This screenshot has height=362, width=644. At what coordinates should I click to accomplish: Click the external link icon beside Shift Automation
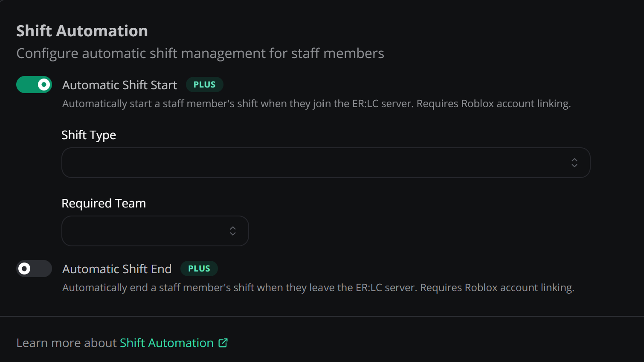tap(223, 342)
